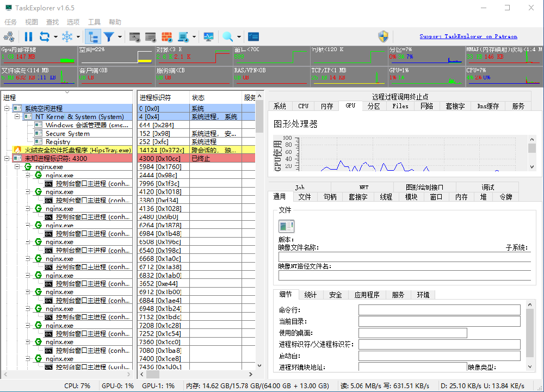Open the firewall bricks icon
Viewport: 544px width, 392px height.
tap(168, 36)
